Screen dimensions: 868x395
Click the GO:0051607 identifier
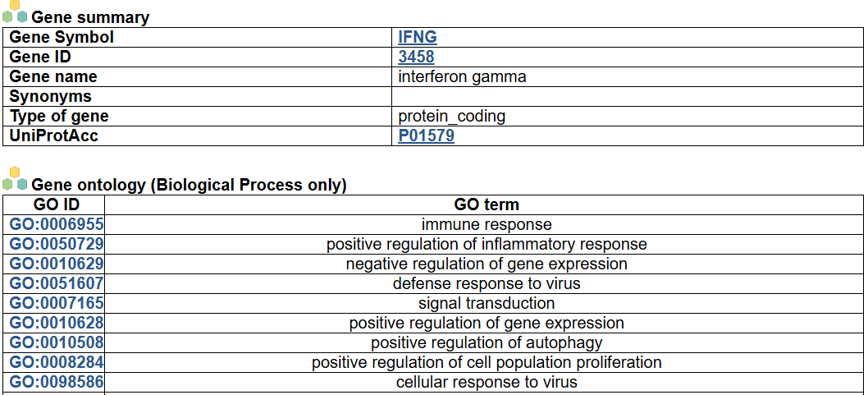coord(57,283)
